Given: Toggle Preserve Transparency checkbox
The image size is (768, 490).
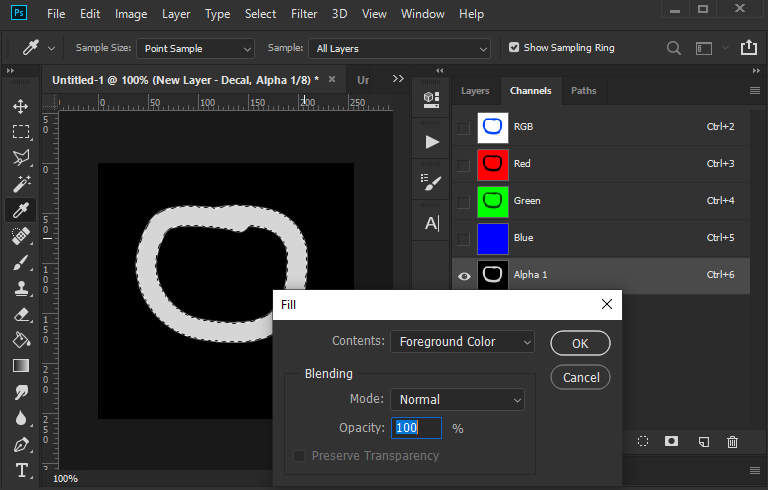Looking at the screenshot, I should [x=299, y=456].
